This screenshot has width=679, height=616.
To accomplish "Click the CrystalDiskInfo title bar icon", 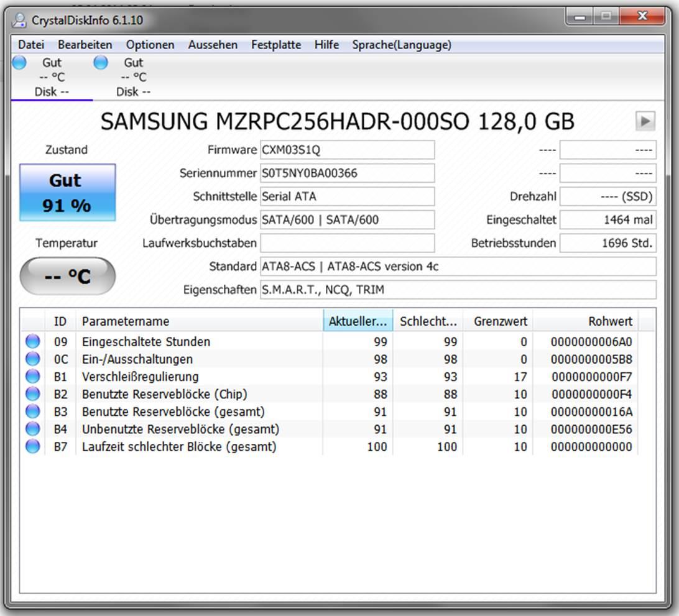I will click(19, 21).
